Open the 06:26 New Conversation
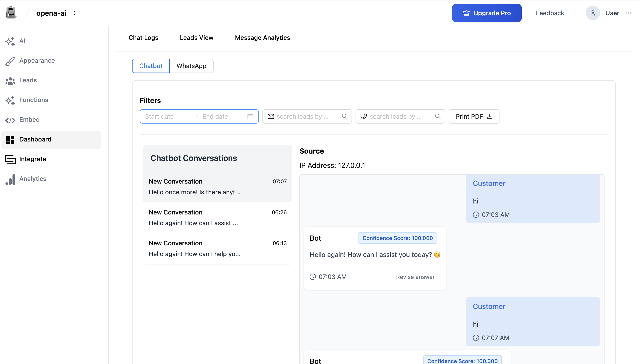The height and width of the screenshot is (364, 639). pos(217,218)
